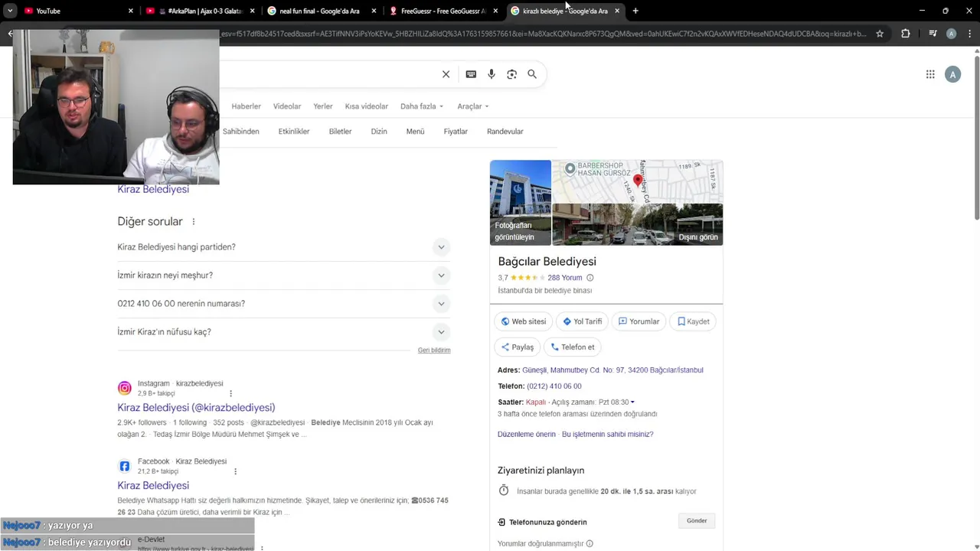Close the FreeGuessr tab
This screenshot has width=980, height=551.
pos(495,11)
